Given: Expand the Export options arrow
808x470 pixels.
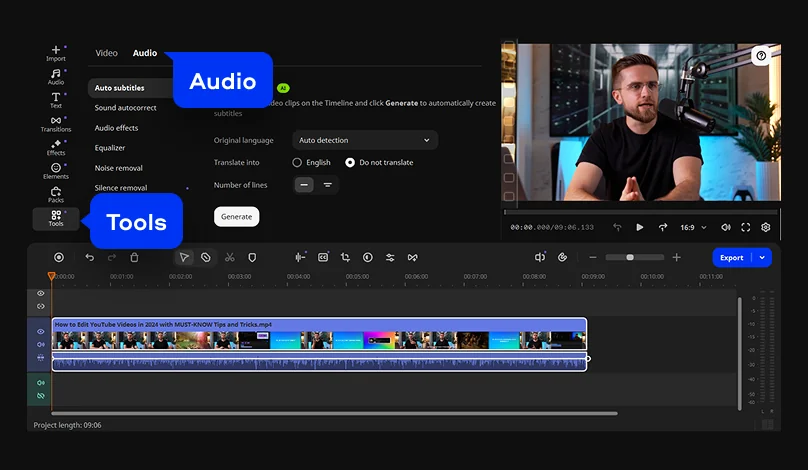Looking at the screenshot, I should tap(763, 257).
